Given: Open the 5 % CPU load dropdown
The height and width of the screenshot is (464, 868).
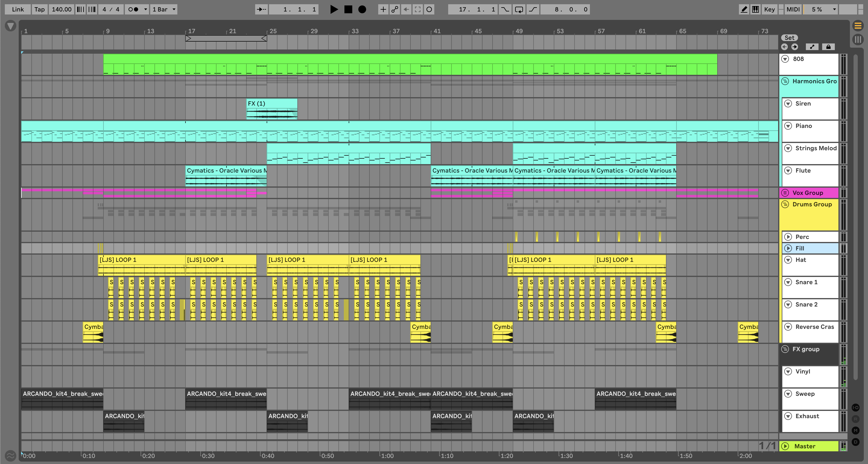Looking at the screenshot, I should 820,9.
